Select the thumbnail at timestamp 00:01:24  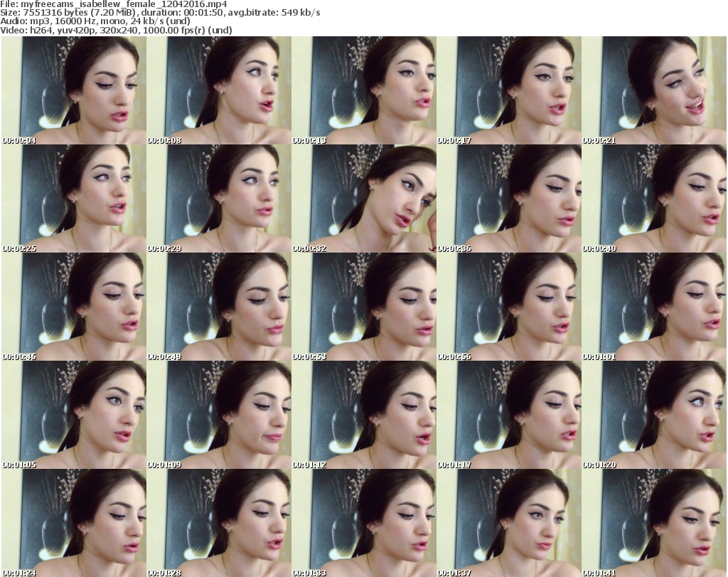(x=74, y=523)
